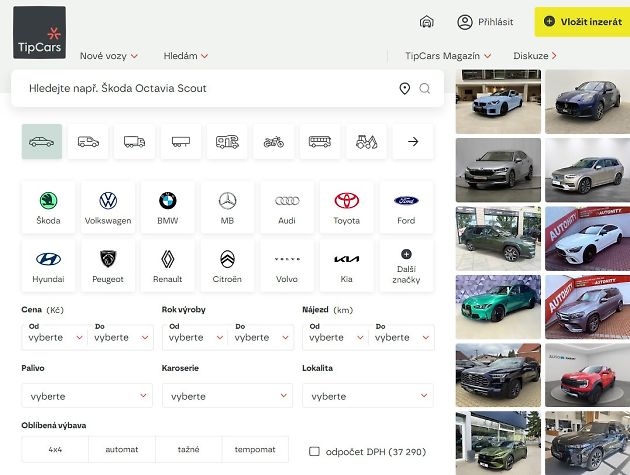630x475 pixels.
Task: Select the trailer category icon
Action: (x=181, y=141)
